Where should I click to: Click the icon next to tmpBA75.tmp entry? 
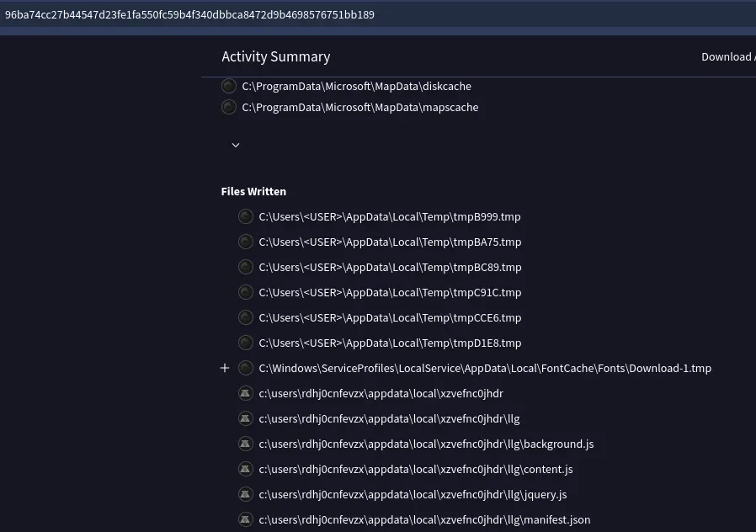tap(245, 242)
